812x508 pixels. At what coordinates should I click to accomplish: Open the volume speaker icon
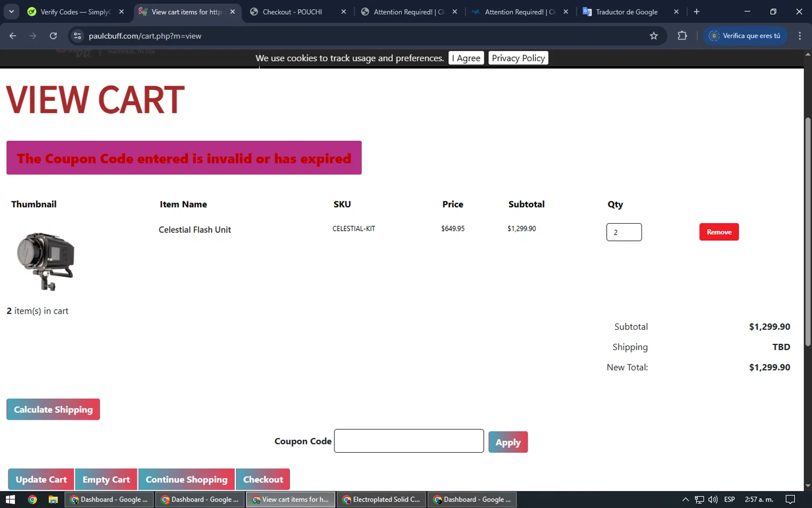713,499
